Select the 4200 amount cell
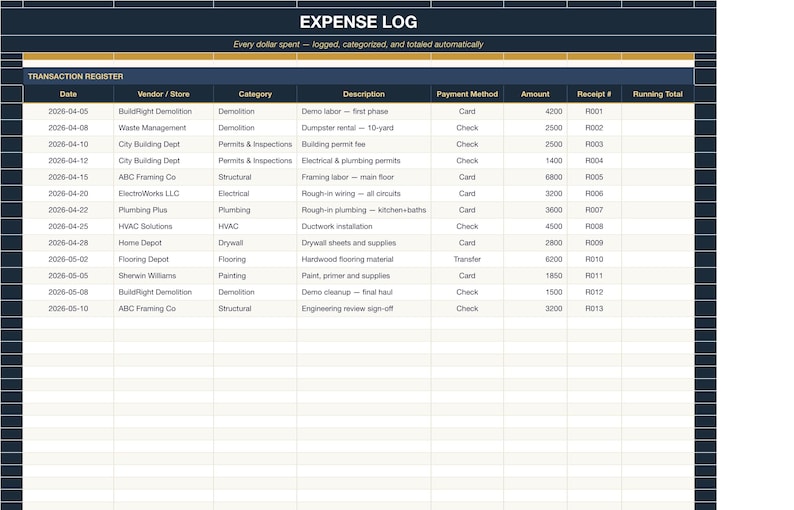Image resolution: width=794 pixels, height=510 pixels. pos(535,111)
